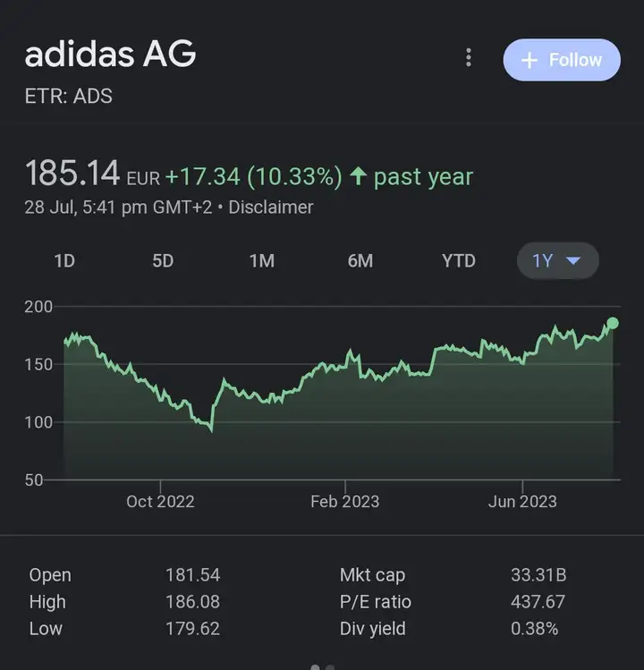Choose the YTD time range
Image resolution: width=644 pixels, height=670 pixels.
tap(459, 260)
